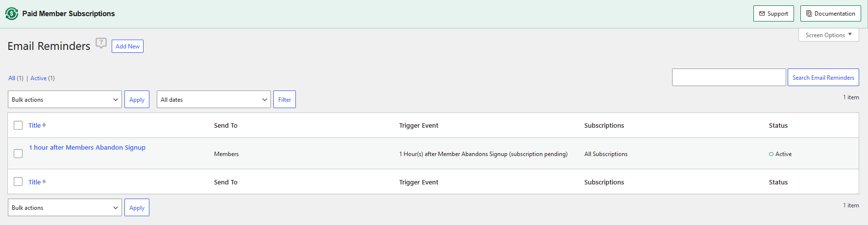Switch to the Active (1) filter view
This screenshot has height=225, width=868.
click(43, 78)
